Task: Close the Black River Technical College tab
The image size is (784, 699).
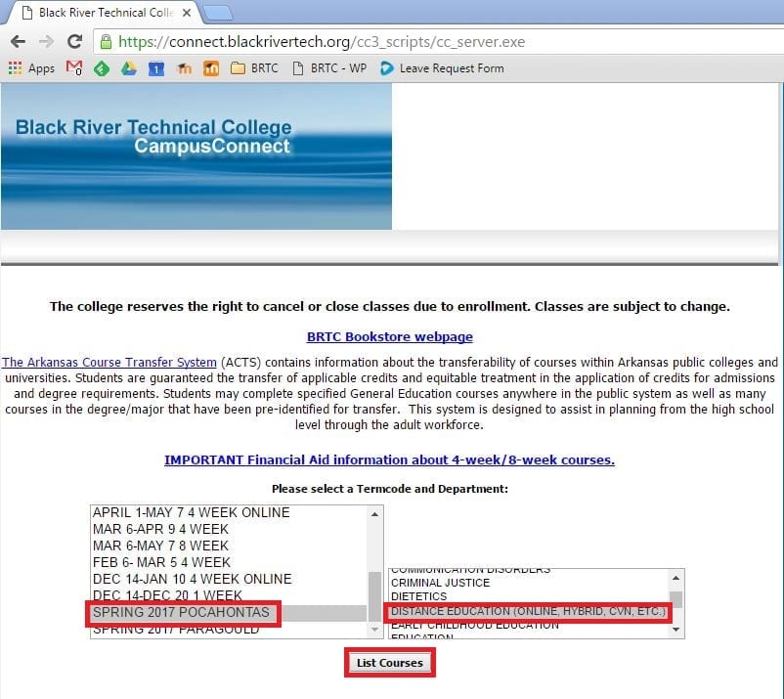Action: (x=187, y=13)
